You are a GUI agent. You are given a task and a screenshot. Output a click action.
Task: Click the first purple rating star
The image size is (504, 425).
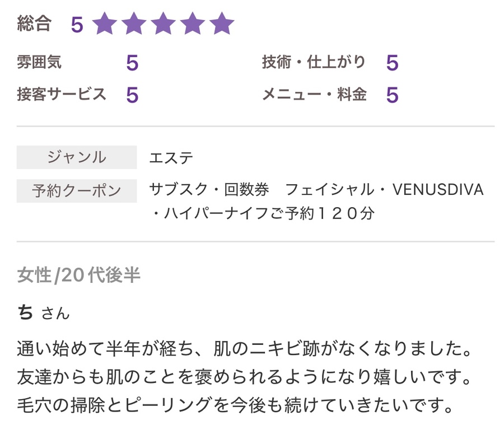pyautogui.click(x=104, y=24)
